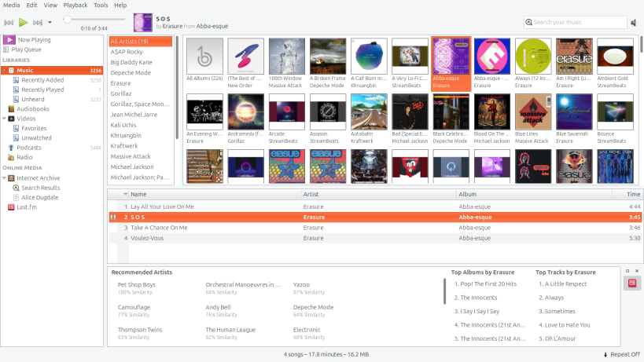Click the track seek slider
Viewport: 644px width, 362px height.
tap(94, 20)
